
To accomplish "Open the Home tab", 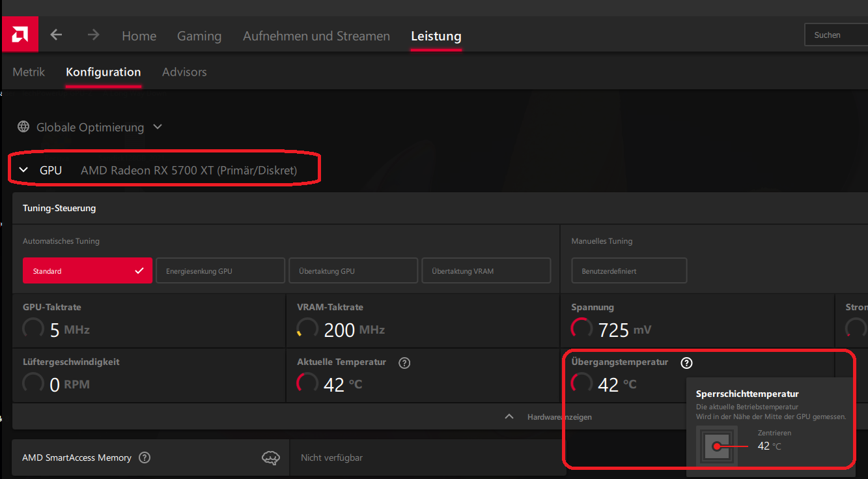I will point(139,36).
